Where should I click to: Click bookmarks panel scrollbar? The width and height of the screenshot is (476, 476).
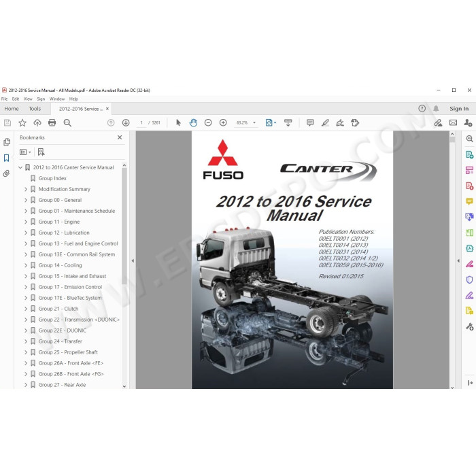(124, 226)
